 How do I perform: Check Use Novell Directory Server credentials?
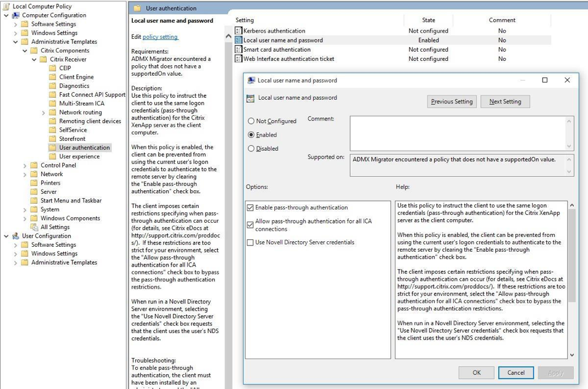(250, 243)
